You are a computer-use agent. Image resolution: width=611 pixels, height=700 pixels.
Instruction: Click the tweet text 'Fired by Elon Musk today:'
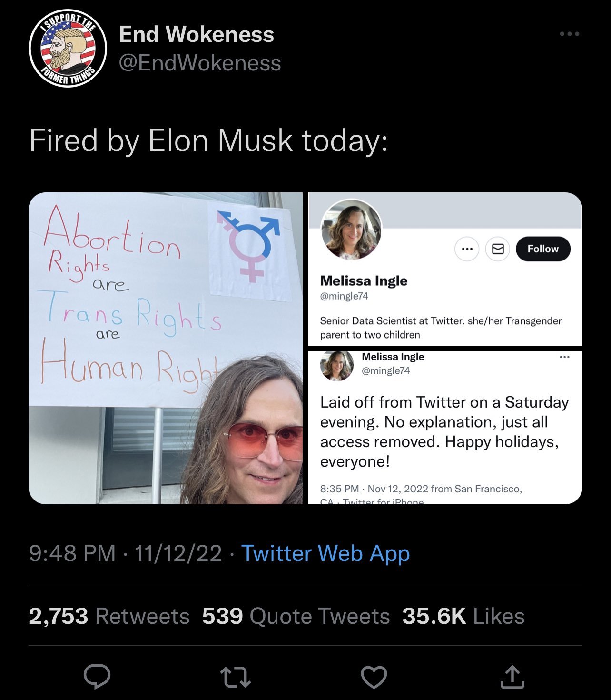208,140
